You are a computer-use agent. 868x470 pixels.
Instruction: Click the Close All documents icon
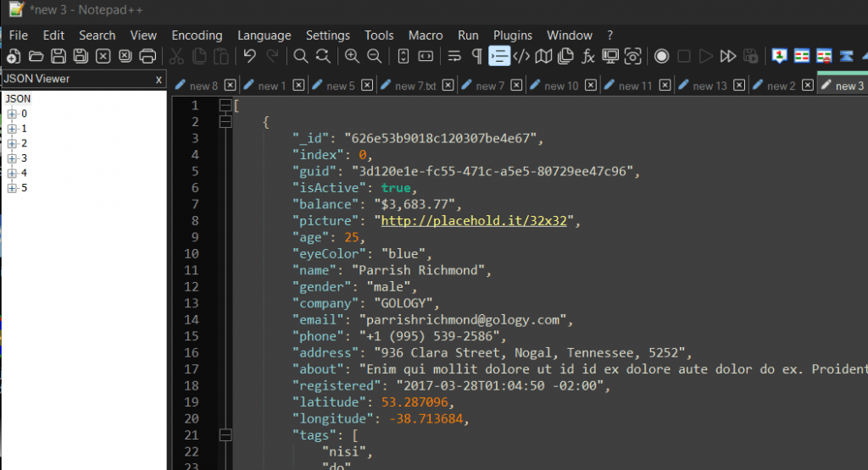pos(125,57)
